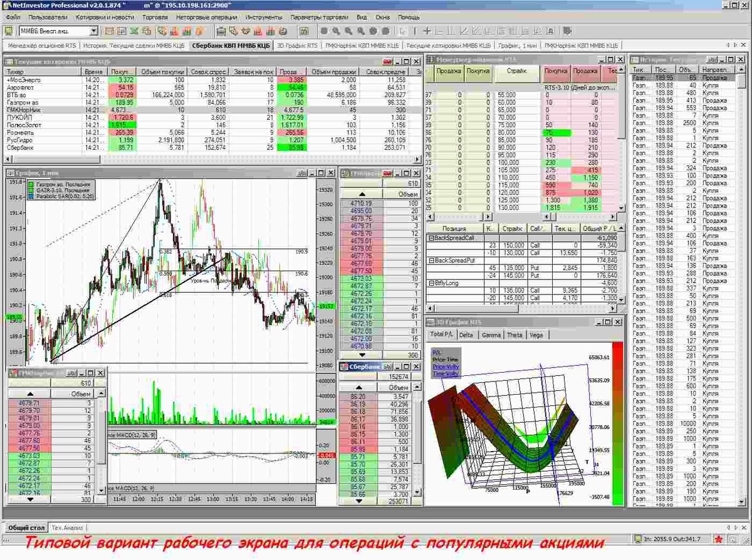This screenshot has width=752, height=560.
Task: Switch to Текущие котировки ММВБ КЦБ tab
Action: click(x=448, y=46)
